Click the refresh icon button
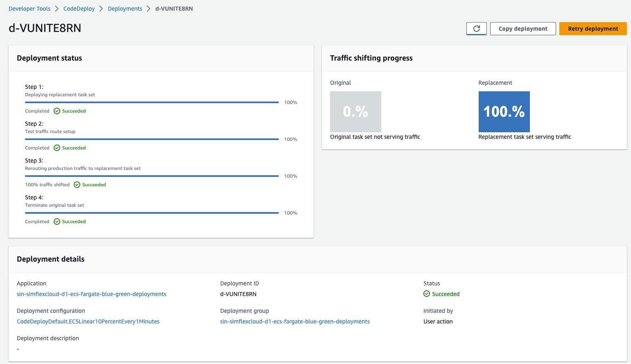 [477, 29]
